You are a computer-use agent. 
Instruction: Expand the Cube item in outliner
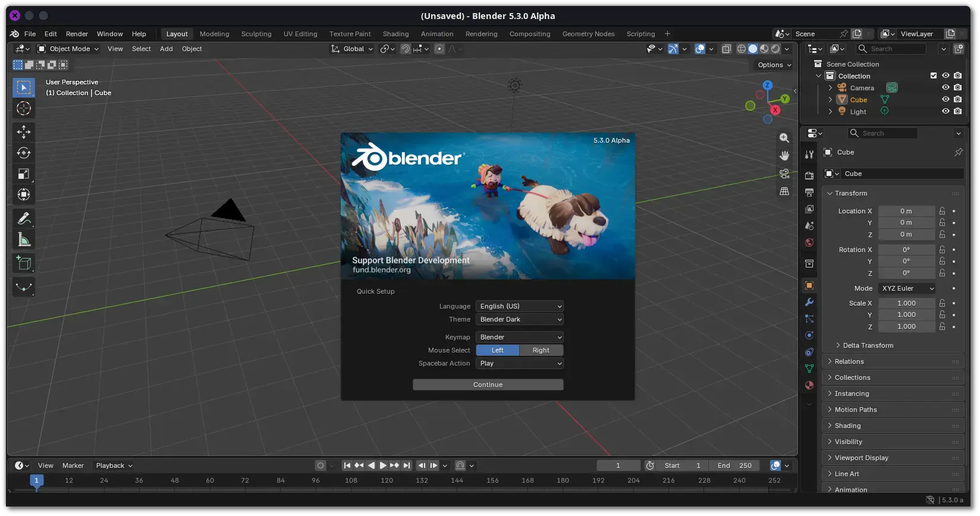[830, 100]
